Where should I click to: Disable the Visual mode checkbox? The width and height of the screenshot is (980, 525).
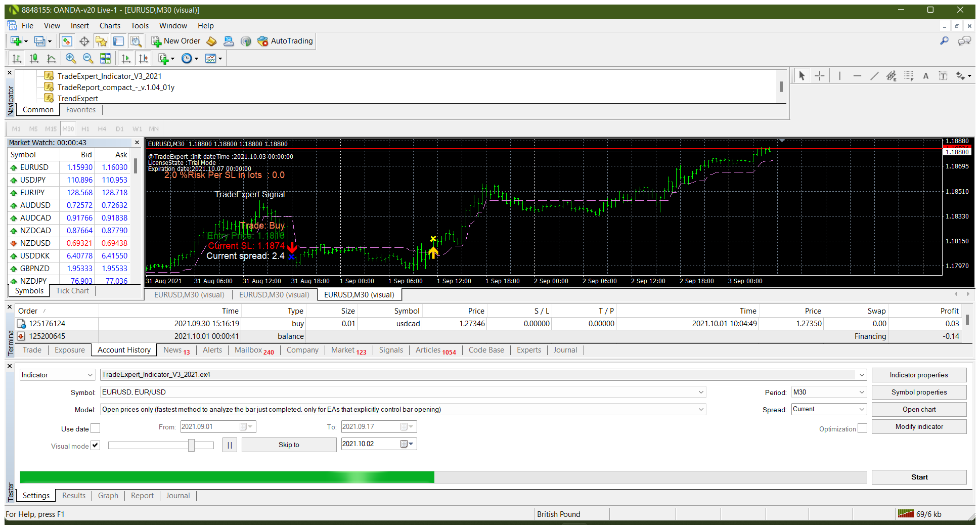[95, 446]
